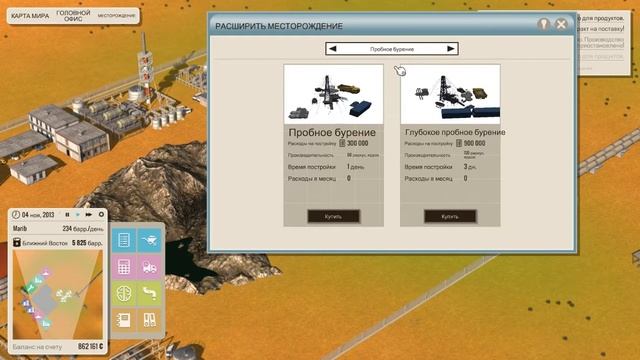The width and height of the screenshot is (640, 360).
Task: Click the '234 барр./день' production value
Action: 83,229
